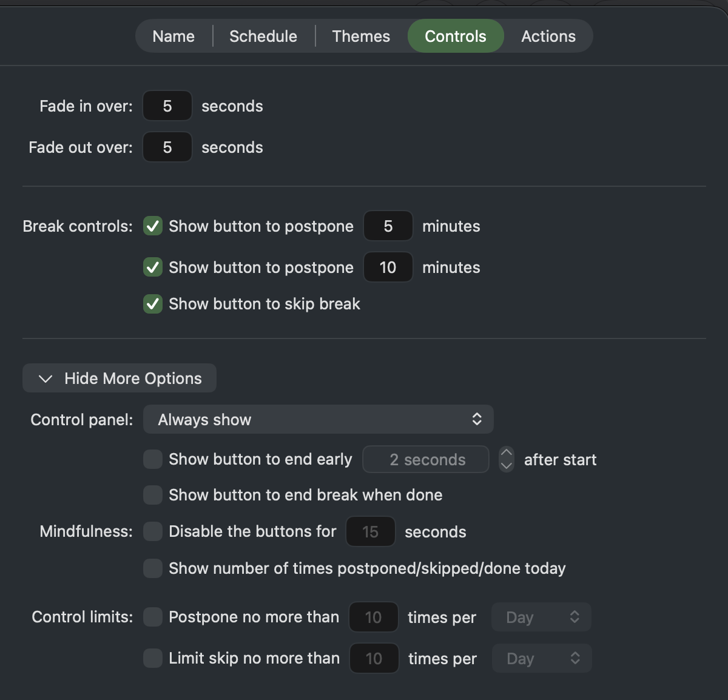Screen dimensions: 728x700
Task: Enable Show button to end break when done
Action: click(x=153, y=495)
